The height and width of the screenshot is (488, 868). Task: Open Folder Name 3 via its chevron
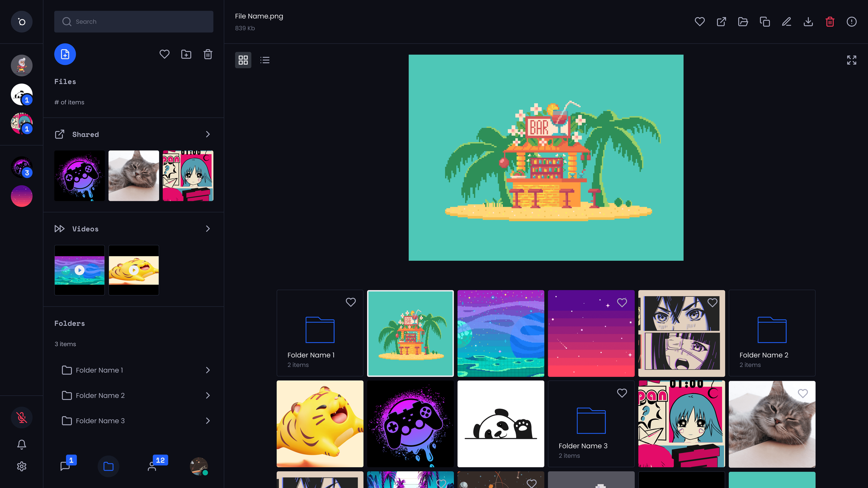pyautogui.click(x=208, y=421)
